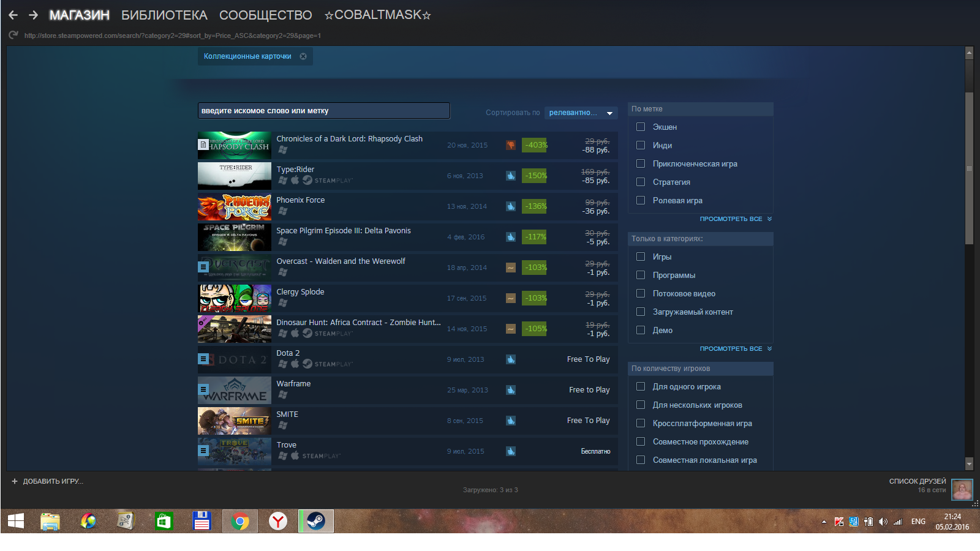Enable the Приключенческая игра checkbox
The image size is (980, 551).
641,163
